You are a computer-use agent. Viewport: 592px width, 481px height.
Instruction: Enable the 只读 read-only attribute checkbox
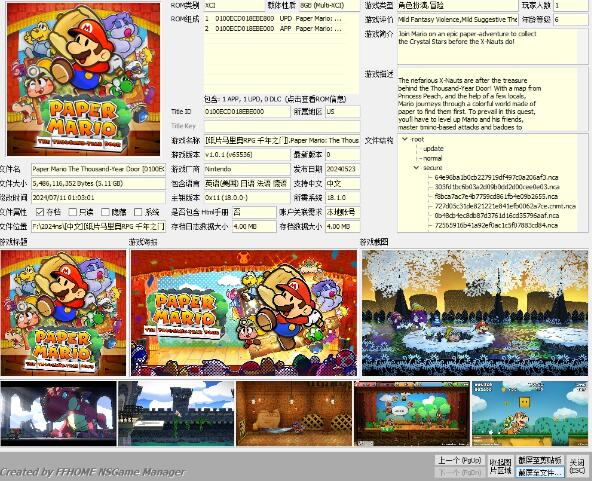73,212
